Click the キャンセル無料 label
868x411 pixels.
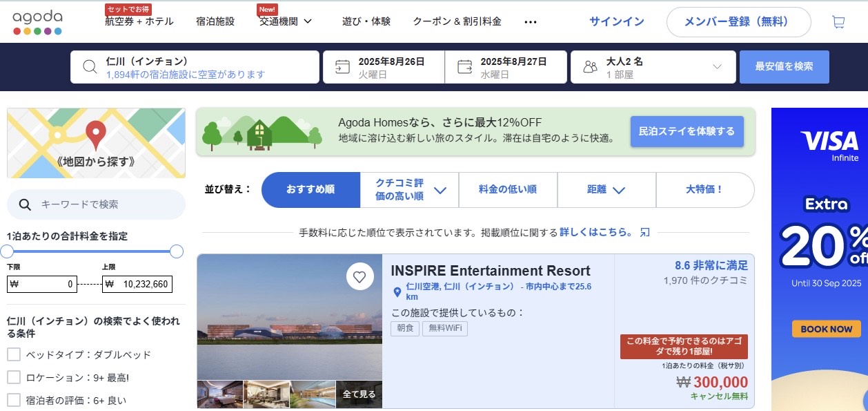719,396
